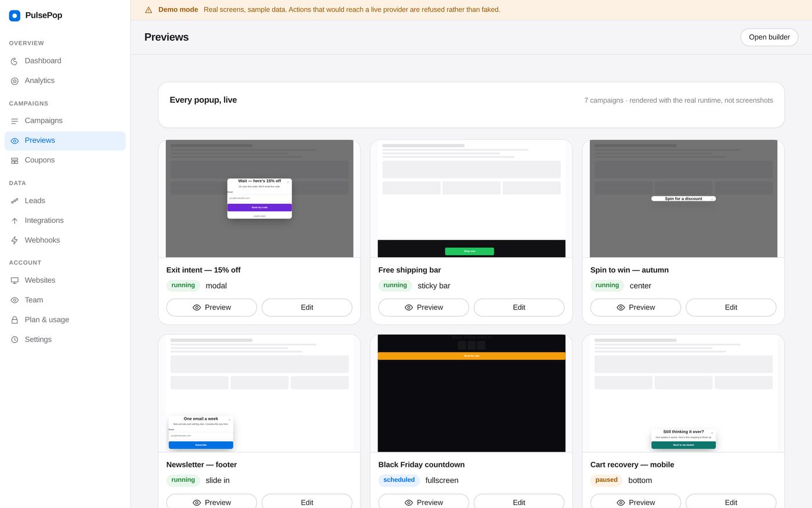Edit the Free shipping bar campaign

519,308
